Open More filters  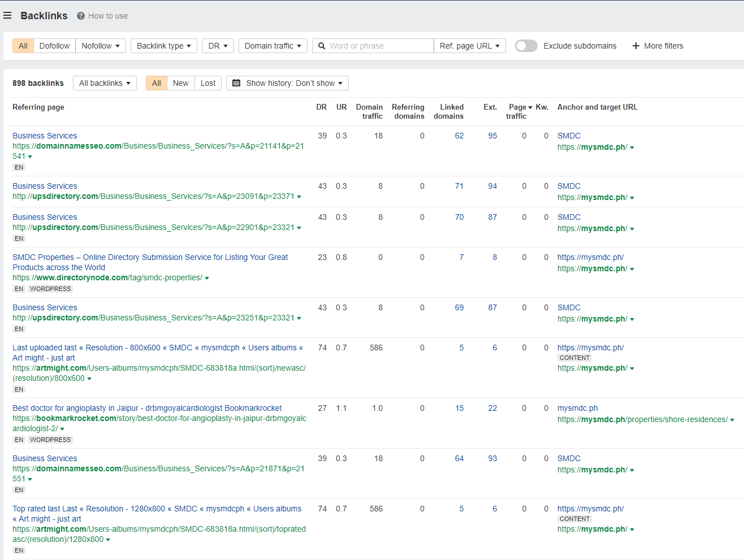click(658, 46)
